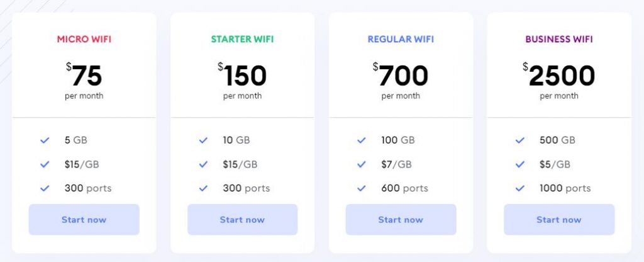Click checkmark beside 1000 ports
Viewport: 644px width, 262px height.
(520, 188)
